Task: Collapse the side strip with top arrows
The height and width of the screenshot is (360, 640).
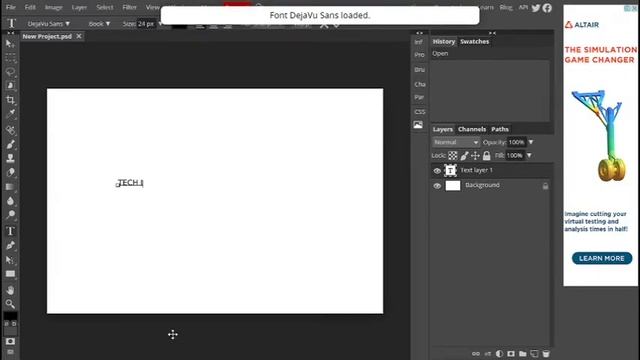Action: [419, 33]
